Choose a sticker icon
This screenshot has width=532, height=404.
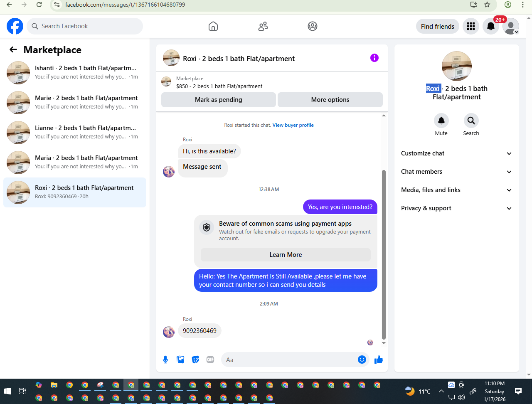(x=195, y=360)
